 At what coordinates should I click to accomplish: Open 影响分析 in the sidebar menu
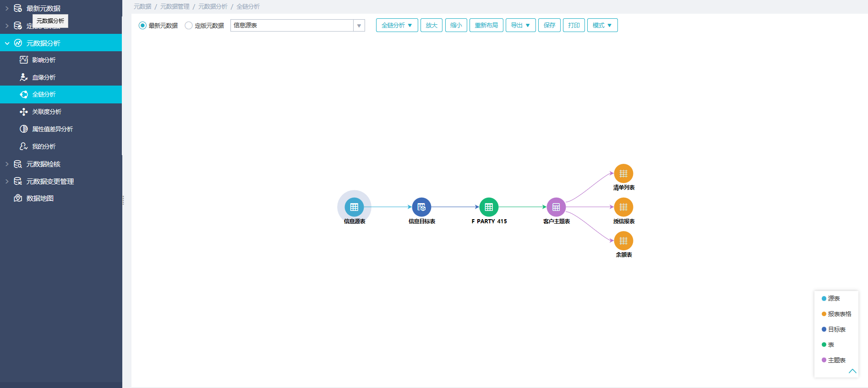(44, 60)
